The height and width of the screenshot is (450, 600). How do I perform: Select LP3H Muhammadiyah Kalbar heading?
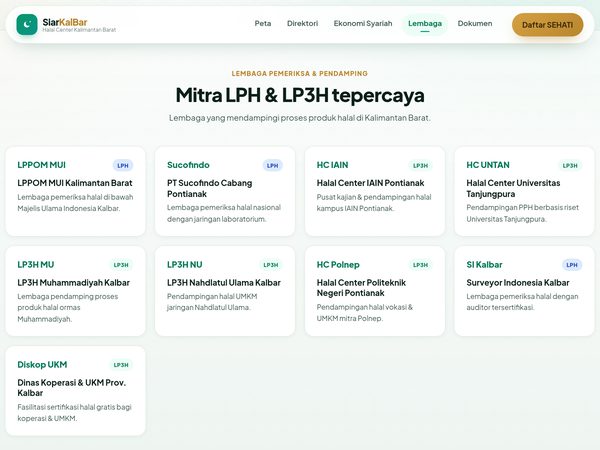(73, 282)
